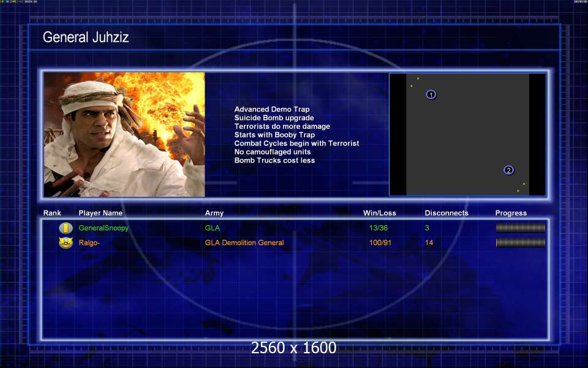
Task: Click General Juhziz portrait image
Action: coord(124,134)
